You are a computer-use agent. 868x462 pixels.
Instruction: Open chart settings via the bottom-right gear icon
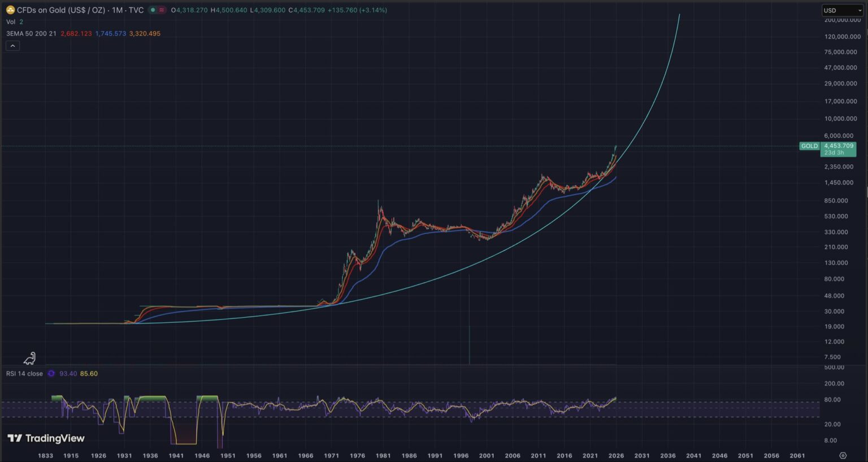(x=843, y=455)
